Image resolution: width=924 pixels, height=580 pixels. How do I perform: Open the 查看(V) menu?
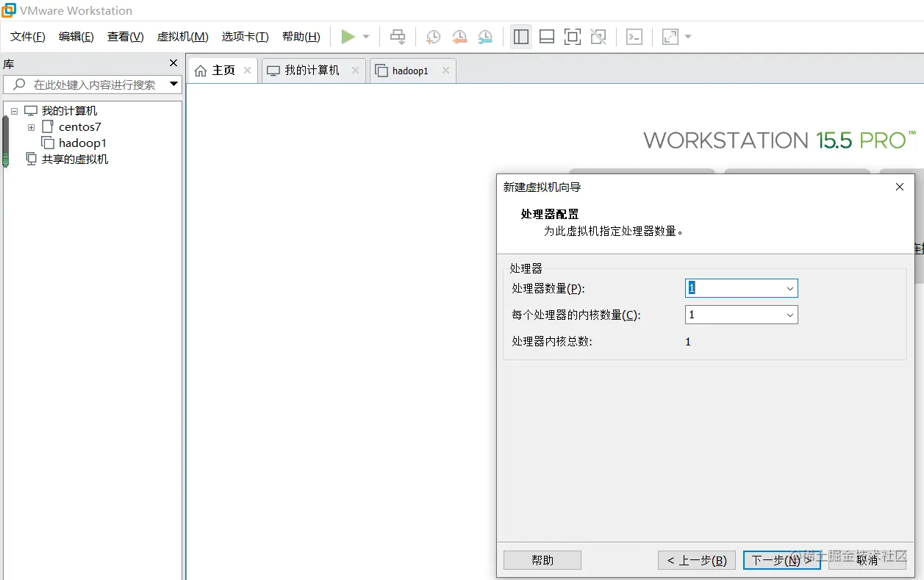[x=126, y=37]
